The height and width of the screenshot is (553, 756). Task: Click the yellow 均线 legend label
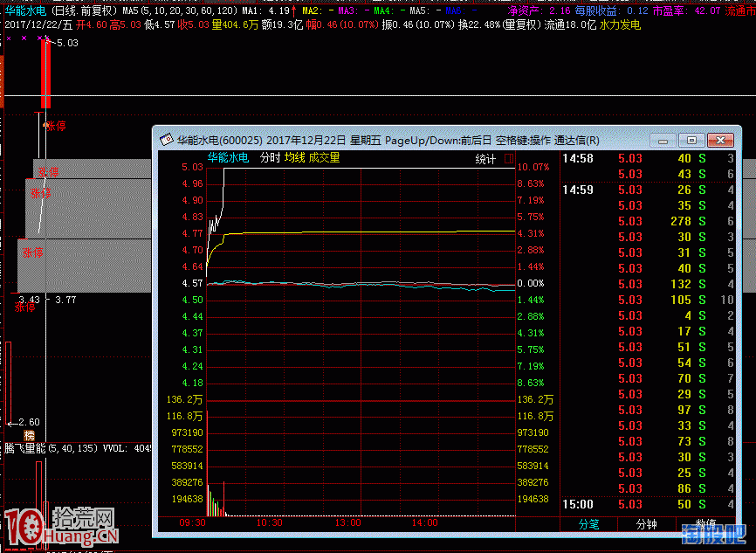click(294, 157)
